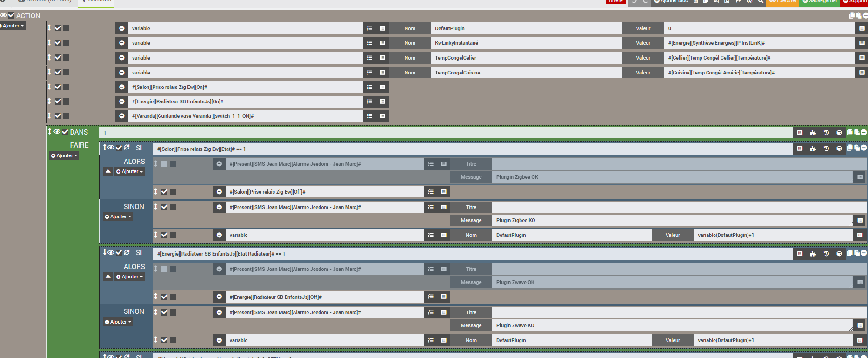
Task: Click the search icon in the top toolbar
Action: tap(761, 1)
